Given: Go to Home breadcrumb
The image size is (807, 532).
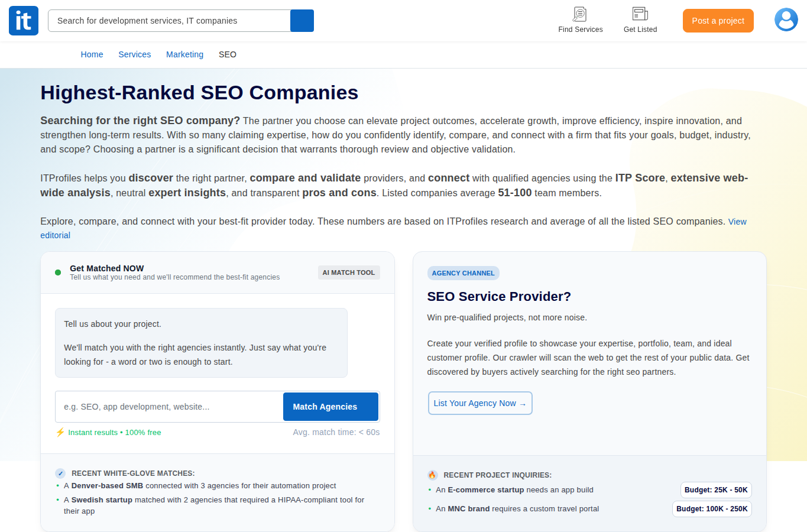Looking at the screenshot, I should 92,54.
